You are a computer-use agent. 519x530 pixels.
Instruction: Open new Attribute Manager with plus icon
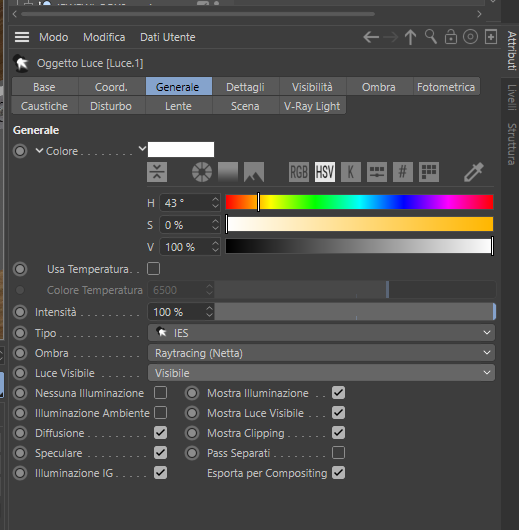point(491,37)
